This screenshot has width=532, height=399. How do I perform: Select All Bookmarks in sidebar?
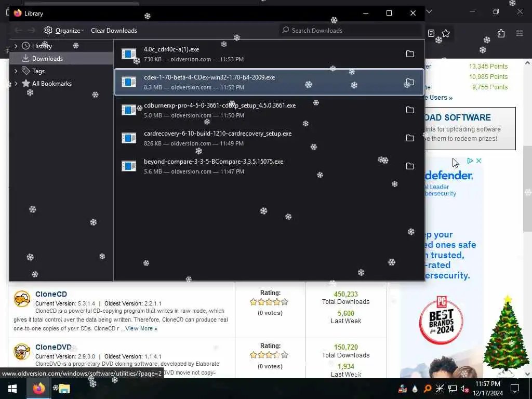(51, 84)
